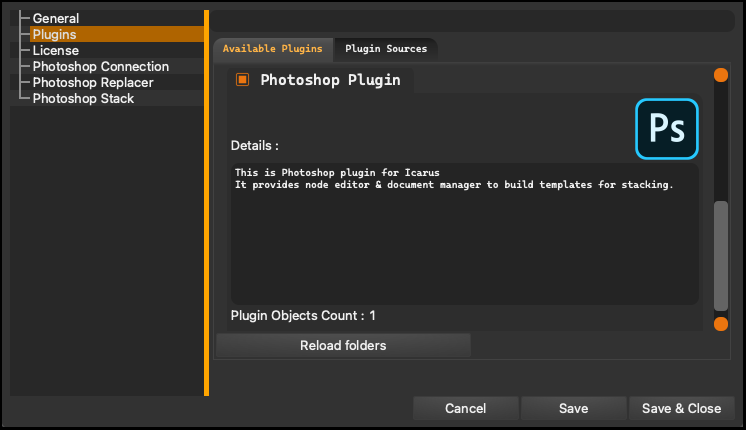Screen dimensions: 746x430
Task: Click the gray plugin list scrollbar thumb
Action: (x=721, y=255)
